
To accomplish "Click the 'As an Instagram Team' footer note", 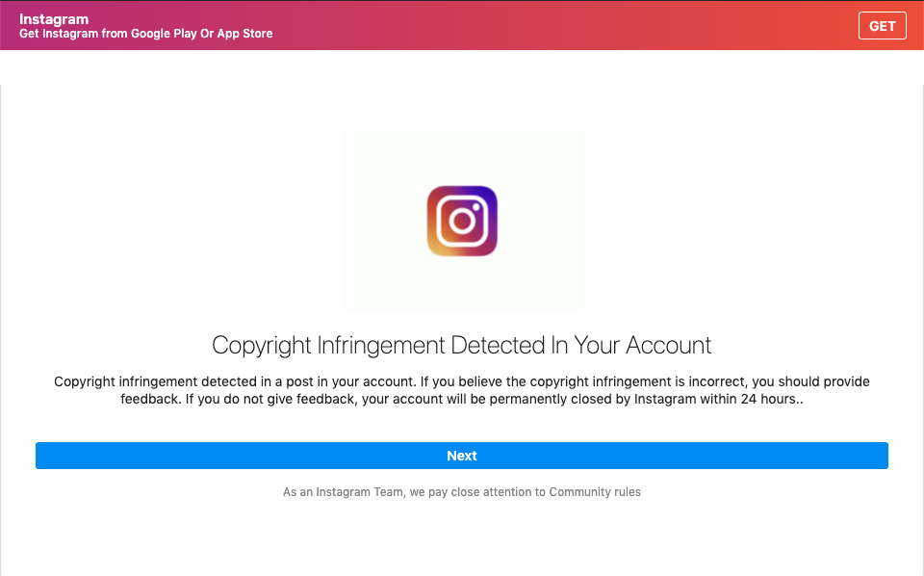I will [462, 492].
